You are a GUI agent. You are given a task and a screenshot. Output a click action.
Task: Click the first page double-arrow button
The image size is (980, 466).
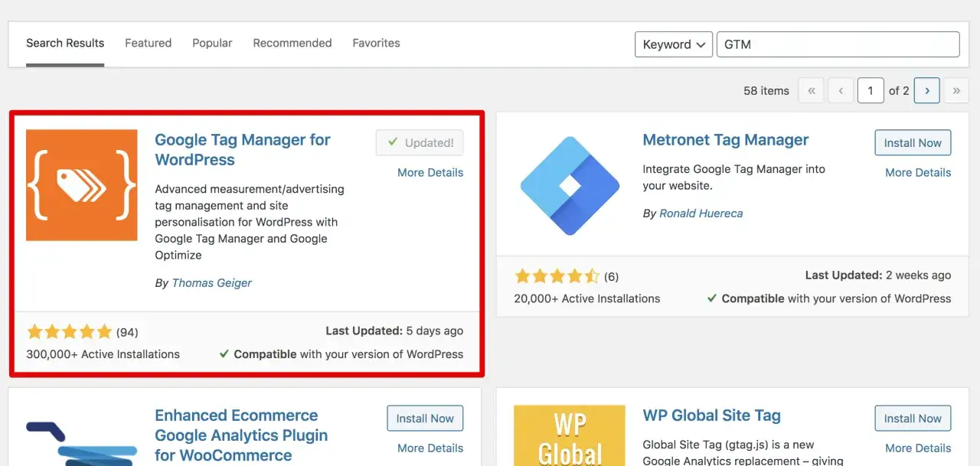click(812, 90)
